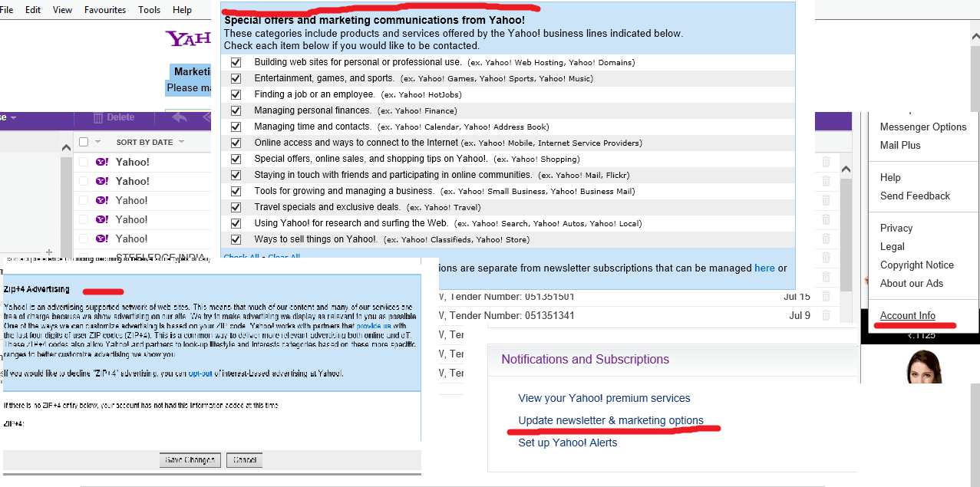
Task: Click the trash icon on the Jul 15 email row
Action: pos(826,296)
